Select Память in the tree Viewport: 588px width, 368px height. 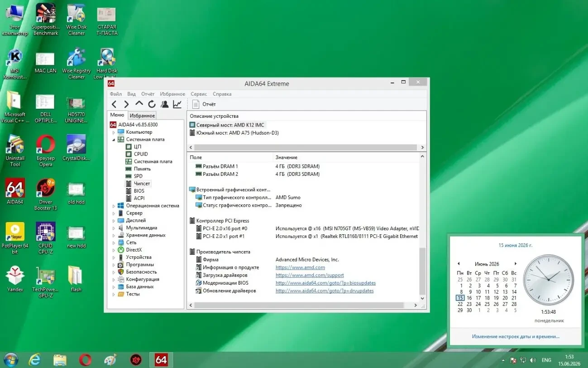(x=142, y=169)
